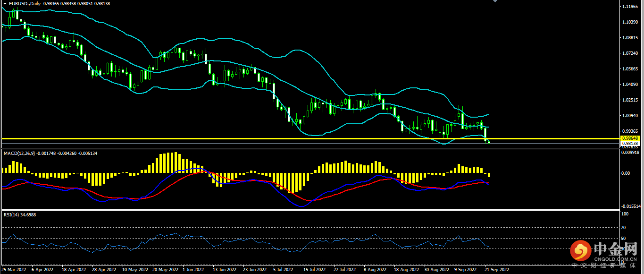644x274 pixels.
Task: Click the 20 May 2022 date label
Action: (x=165, y=270)
